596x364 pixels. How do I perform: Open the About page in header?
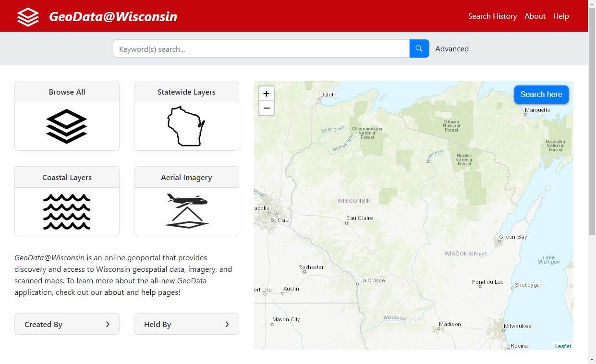pyautogui.click(x=535, y=16)
